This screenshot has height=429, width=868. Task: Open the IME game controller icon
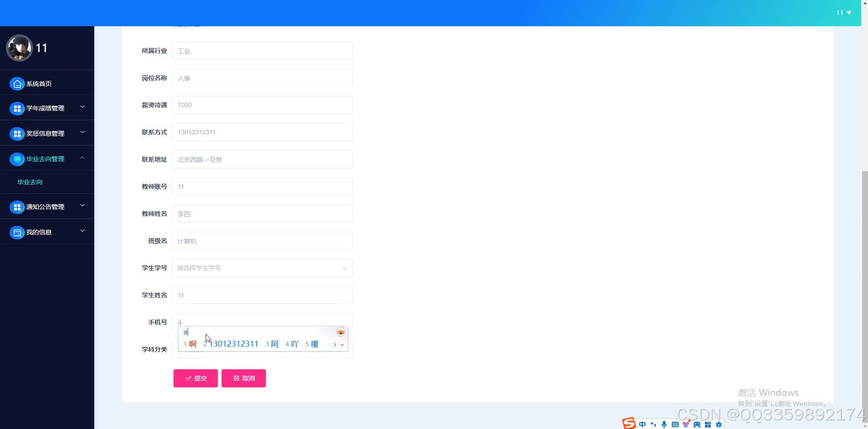(697, 424)
